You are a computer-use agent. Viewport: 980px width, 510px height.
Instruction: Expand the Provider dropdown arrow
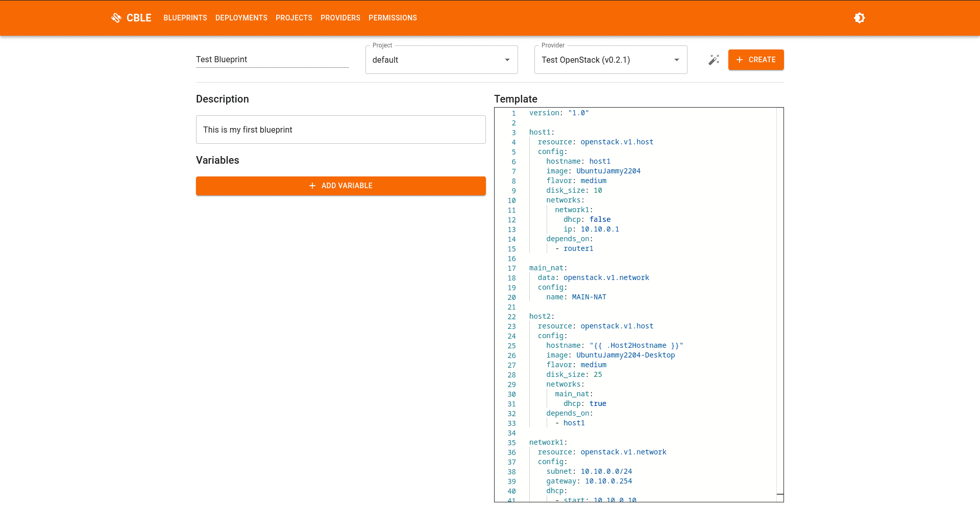click(x=676, y=60)
